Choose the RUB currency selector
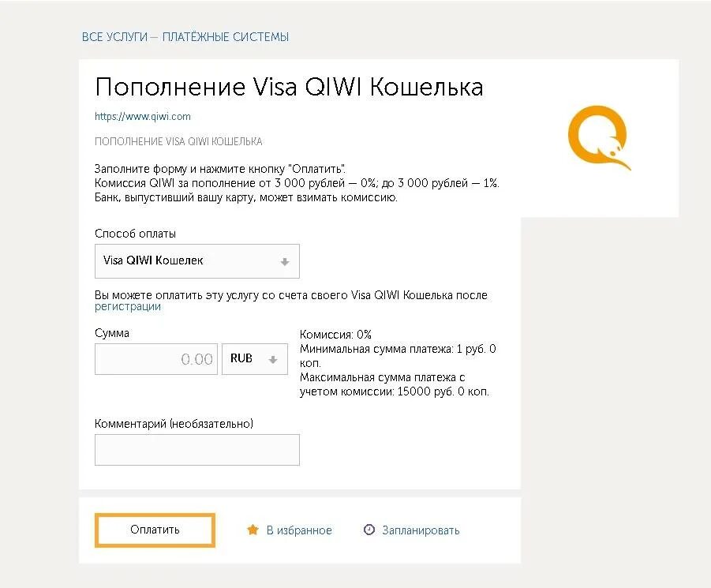The width and height of the screenshot is (711, 588). coord(255,359)
